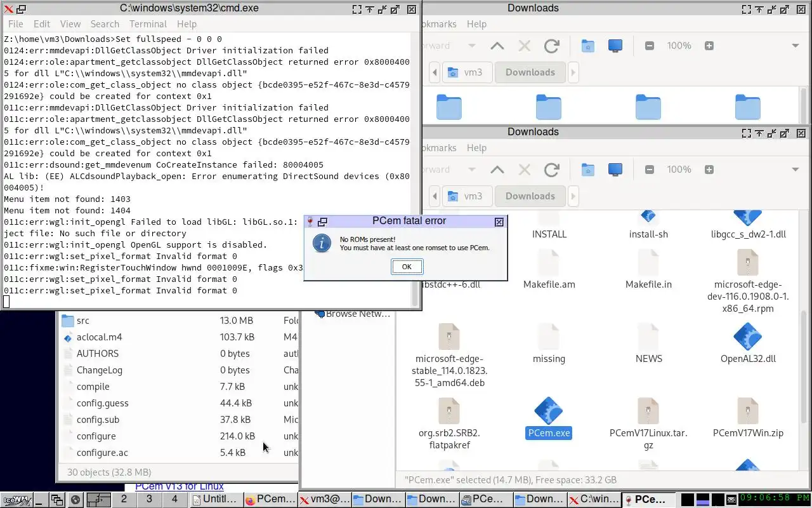
Task: Reload the Downloads window listing PCem.exe
Action: tap(551, 170)
